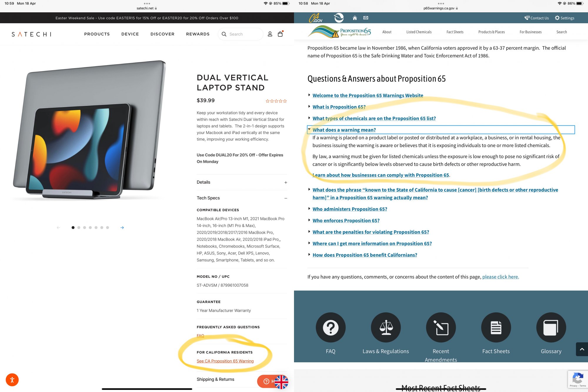
Task: Tap the p65warnings.ca.gov address bar
Action: point(441,8)
